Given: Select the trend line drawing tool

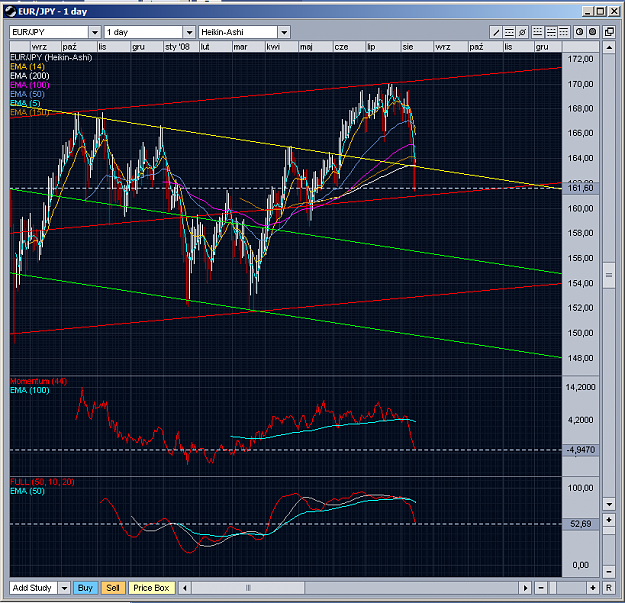Looking at the screenshot, I should (x=496, y=32).
